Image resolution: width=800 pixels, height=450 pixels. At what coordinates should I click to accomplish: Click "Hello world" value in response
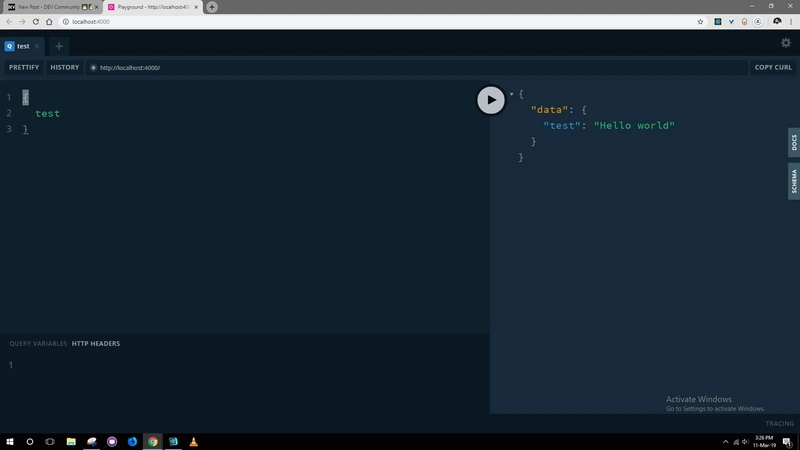[x=634, y=126]
